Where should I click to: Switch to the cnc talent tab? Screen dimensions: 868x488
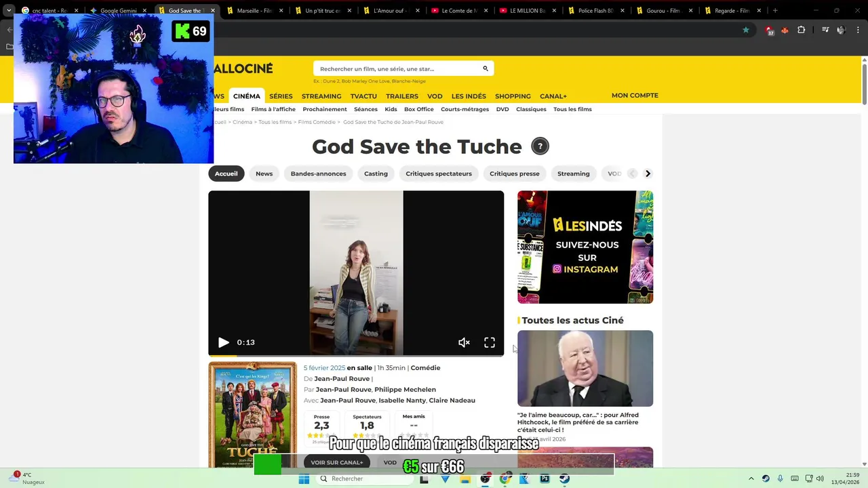tap(49, 11)
